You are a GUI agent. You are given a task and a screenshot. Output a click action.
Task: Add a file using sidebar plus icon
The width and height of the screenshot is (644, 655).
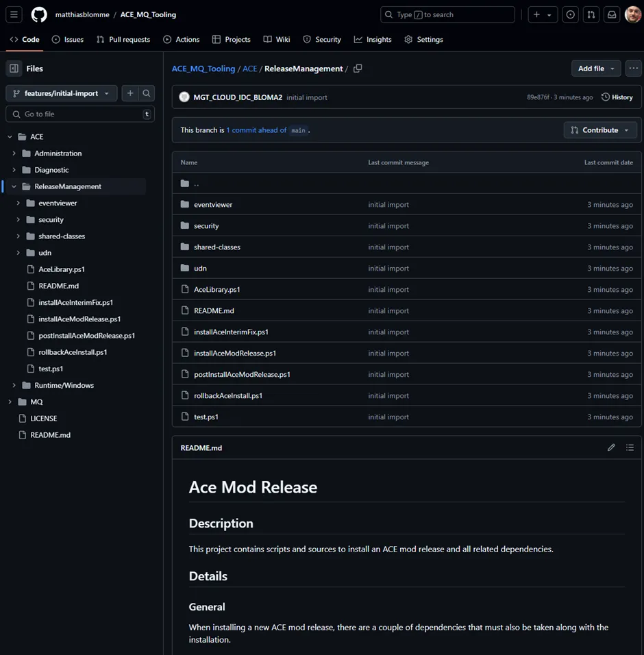coord(130,93)
